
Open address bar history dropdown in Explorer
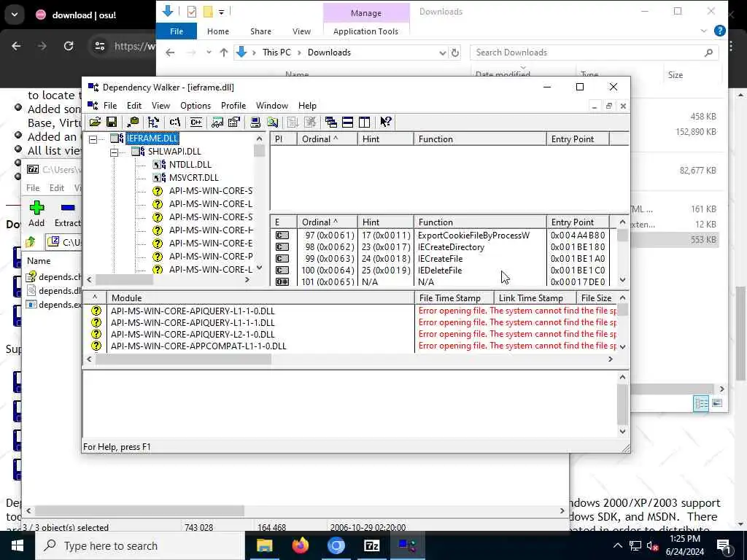(x=443, y=52)
